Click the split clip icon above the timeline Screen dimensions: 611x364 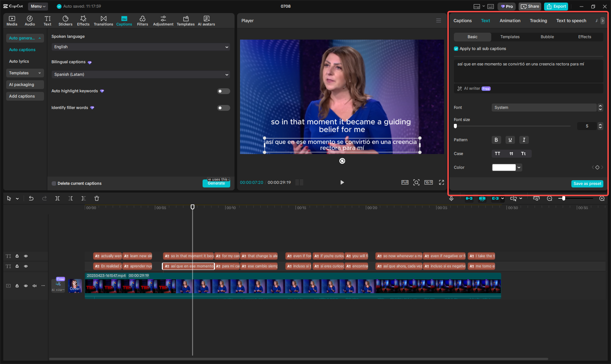[x=57, y=198]
